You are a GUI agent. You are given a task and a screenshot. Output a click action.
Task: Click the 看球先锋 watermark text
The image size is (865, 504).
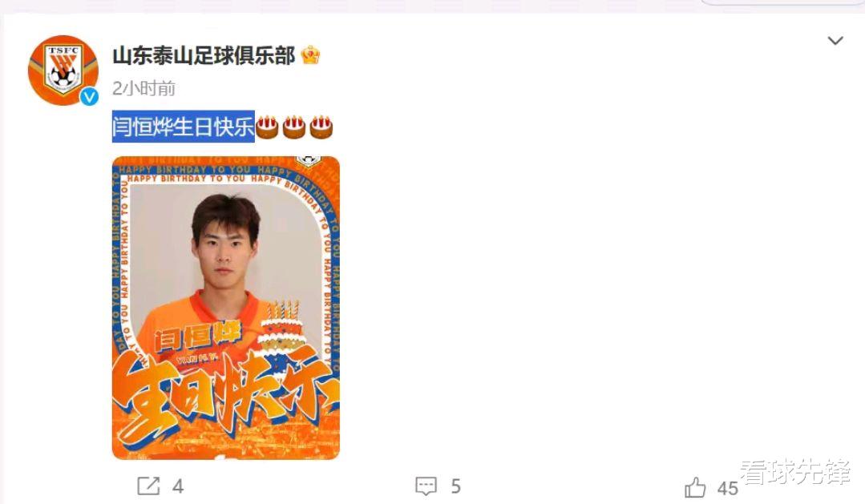point(795,472)
